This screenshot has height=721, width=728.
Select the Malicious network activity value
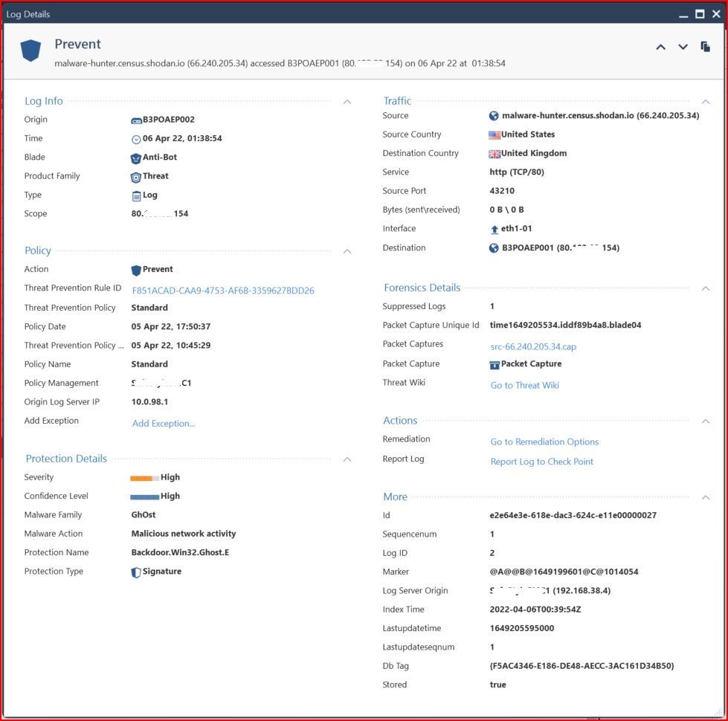click(184, 534)
